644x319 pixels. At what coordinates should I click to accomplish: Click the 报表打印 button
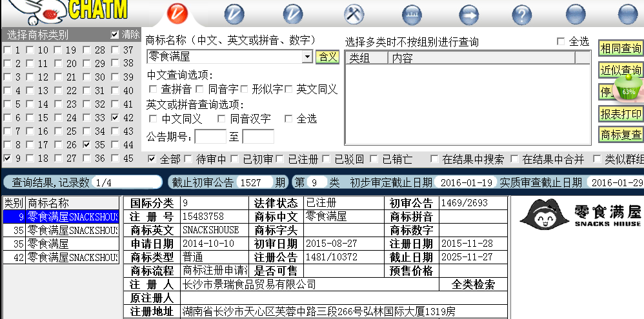621,113
